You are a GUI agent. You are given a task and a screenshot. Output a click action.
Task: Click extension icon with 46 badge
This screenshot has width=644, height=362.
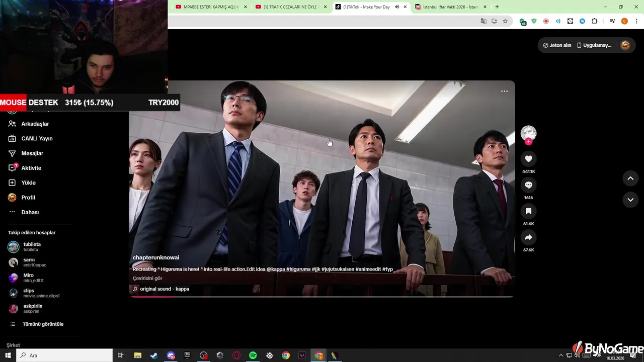click(x=523, y=22)
